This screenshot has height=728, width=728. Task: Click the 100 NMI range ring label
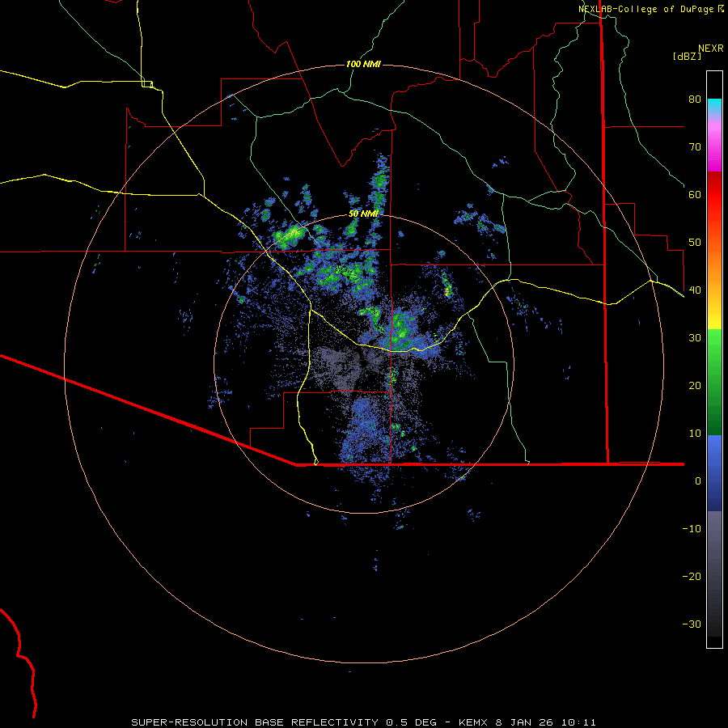tap(363, 64)
